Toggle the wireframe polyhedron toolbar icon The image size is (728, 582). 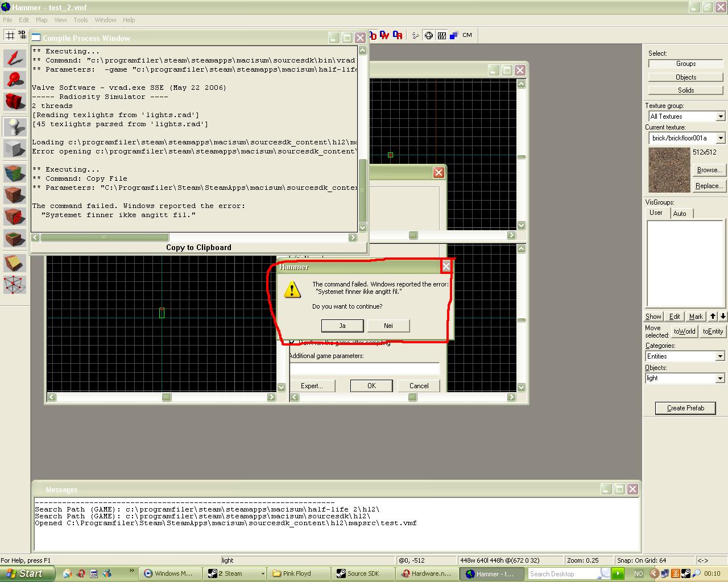pos(429,35)
